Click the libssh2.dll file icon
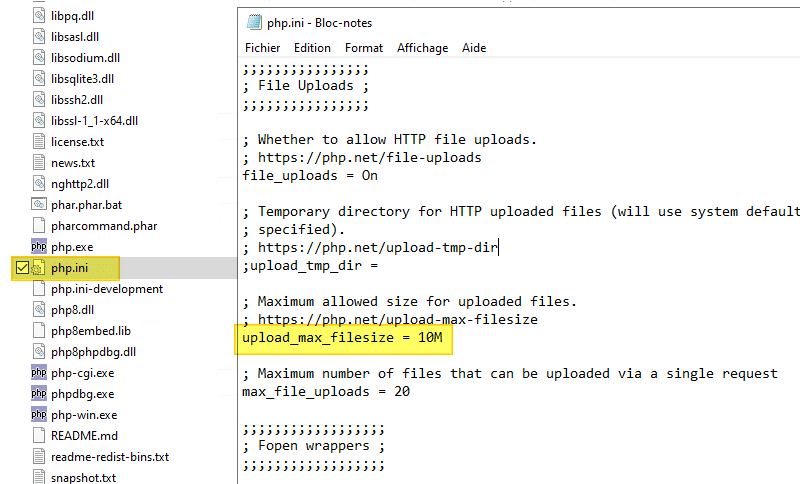The image size is (800, 484). pos(39,99)
